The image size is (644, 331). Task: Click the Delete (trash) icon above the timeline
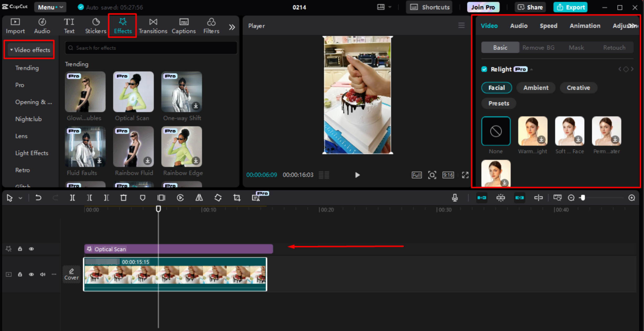pyautogui.click(x=123, y=198)
